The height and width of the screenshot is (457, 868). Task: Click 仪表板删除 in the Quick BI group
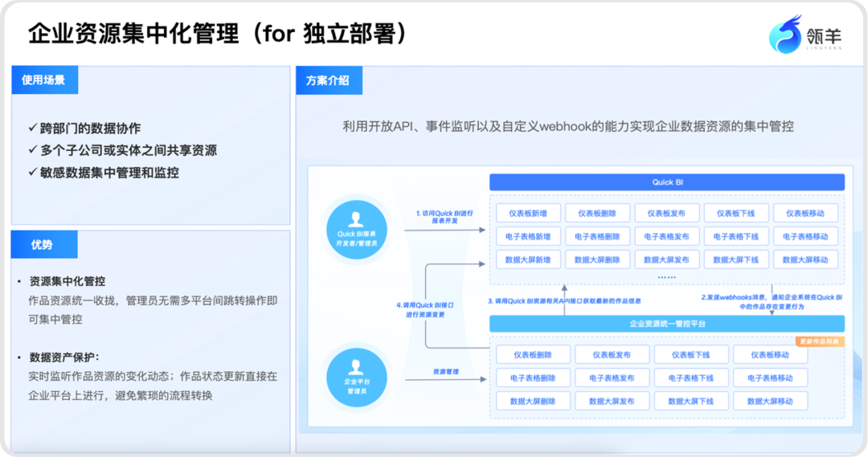point(597,214)
